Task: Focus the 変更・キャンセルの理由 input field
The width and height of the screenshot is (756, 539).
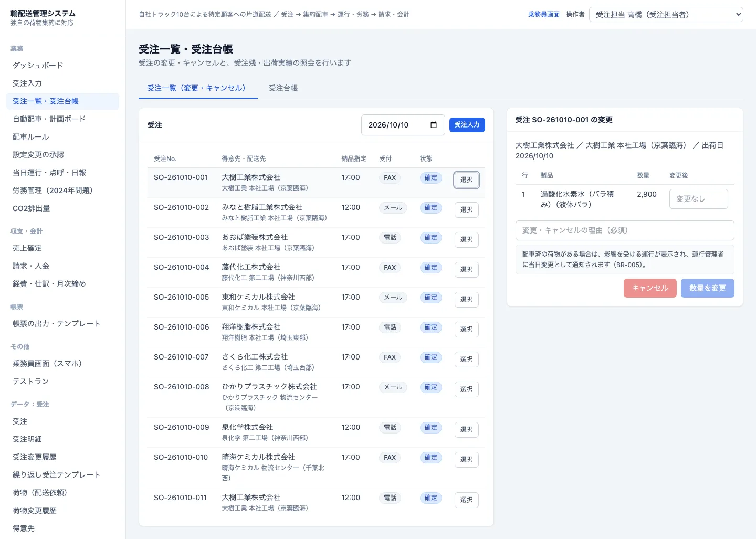Action: (x=625, y=230)
